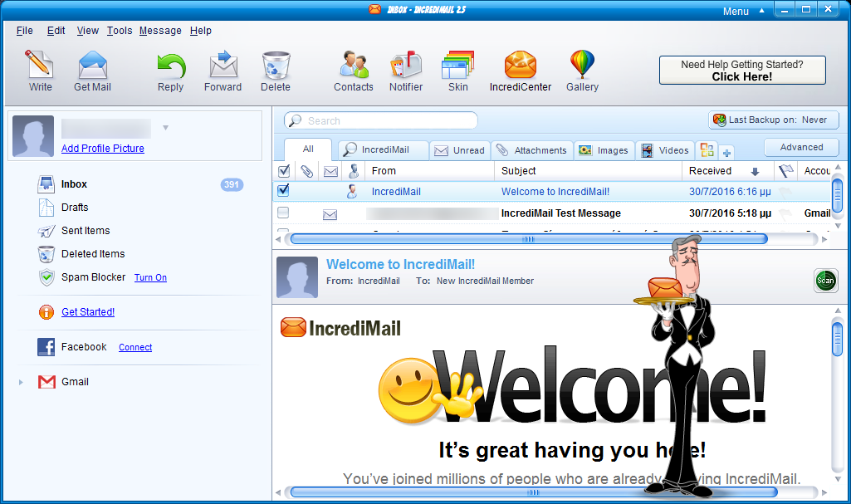Switch to the Images tab
Screen dimensions: 851x504
604,150
